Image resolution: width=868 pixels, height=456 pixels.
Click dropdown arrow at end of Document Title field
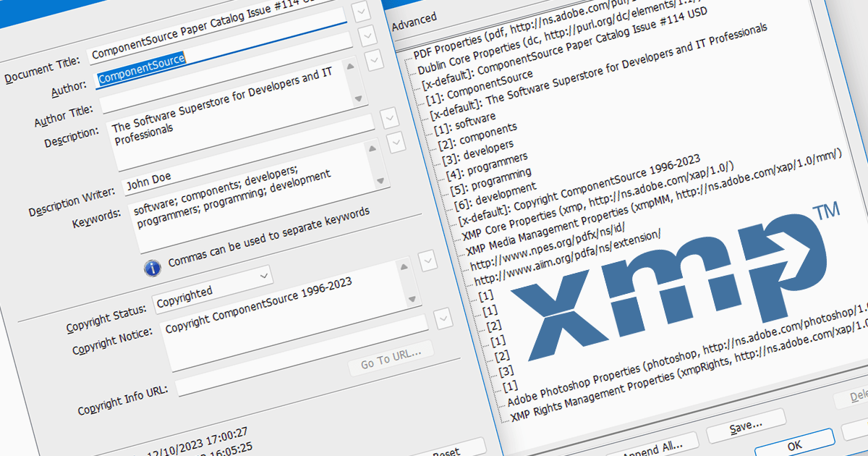click(362, 11)
